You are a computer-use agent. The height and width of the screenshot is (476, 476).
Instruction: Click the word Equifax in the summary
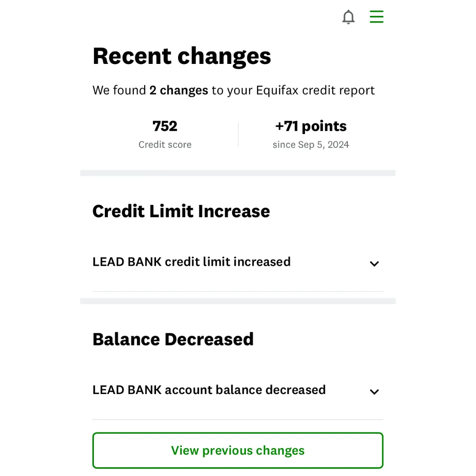click(277, 90)
